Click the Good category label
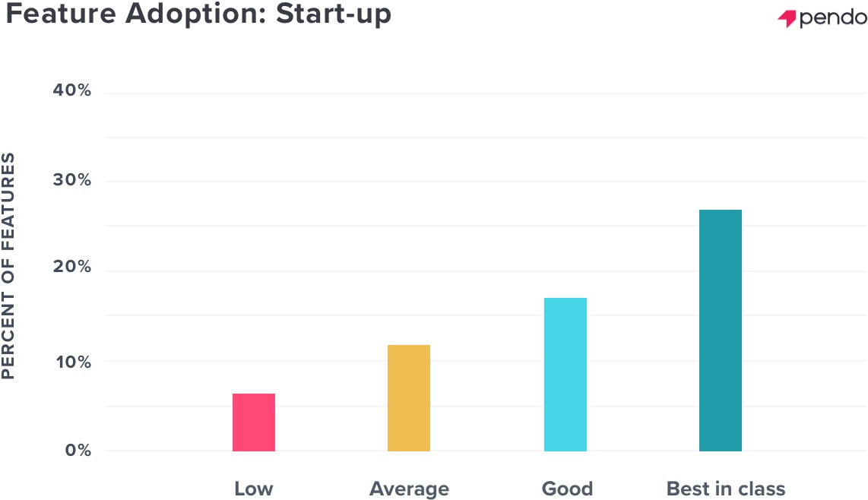 [x=567, y=489]
